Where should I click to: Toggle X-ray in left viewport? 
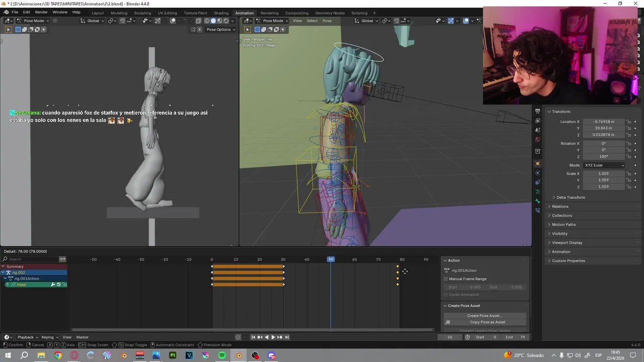(x=198, y=21)
